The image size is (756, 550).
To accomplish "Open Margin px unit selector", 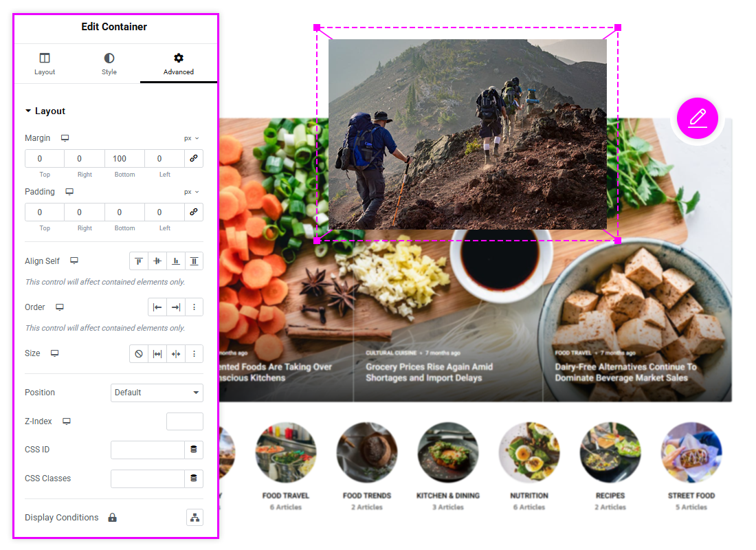I will pos(191,138).
